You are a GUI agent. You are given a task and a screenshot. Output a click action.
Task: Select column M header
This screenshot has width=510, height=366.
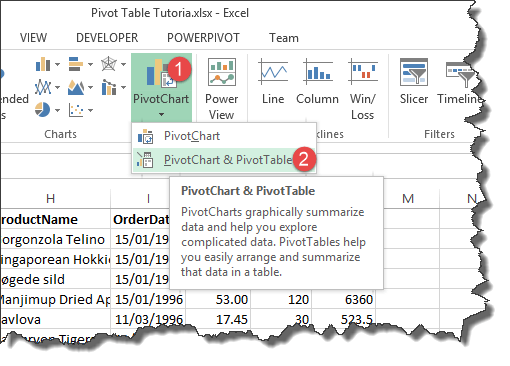pos(408,199)
